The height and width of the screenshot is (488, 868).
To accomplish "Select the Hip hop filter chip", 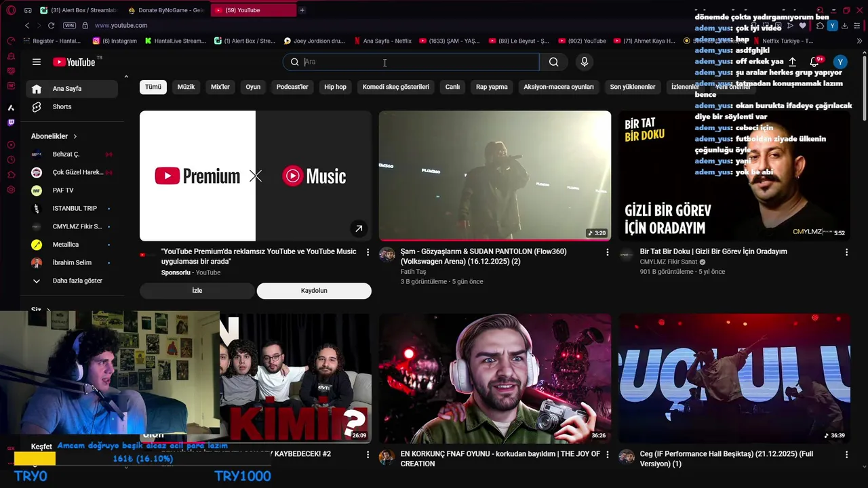I will (x=335, y=87).
